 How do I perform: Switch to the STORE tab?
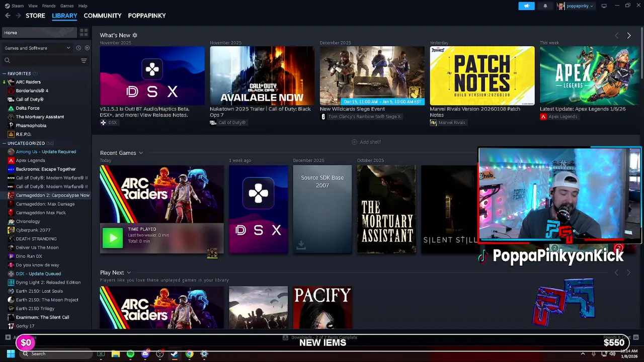[35, 16]
